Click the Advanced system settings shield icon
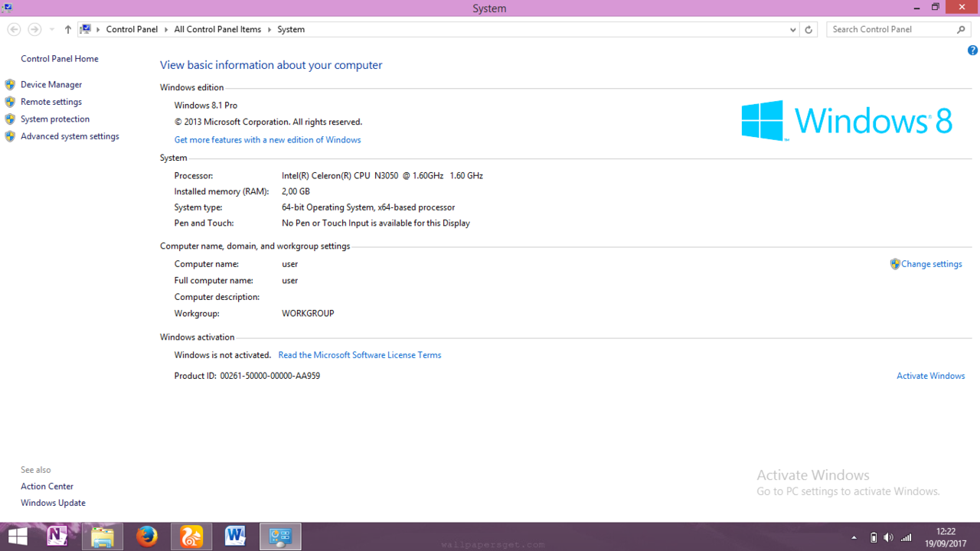980x551 pixels. pyautogui.click(x=10, y=136)
